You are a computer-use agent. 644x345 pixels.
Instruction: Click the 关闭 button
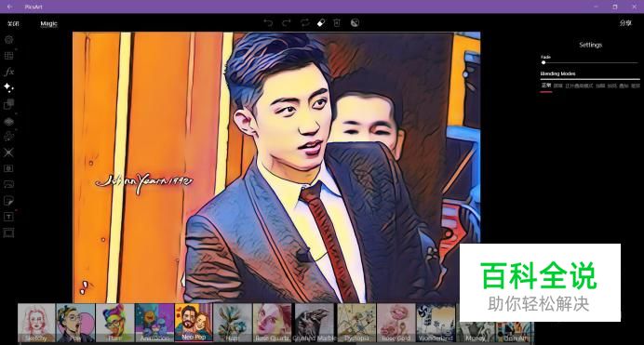(13, 24)
